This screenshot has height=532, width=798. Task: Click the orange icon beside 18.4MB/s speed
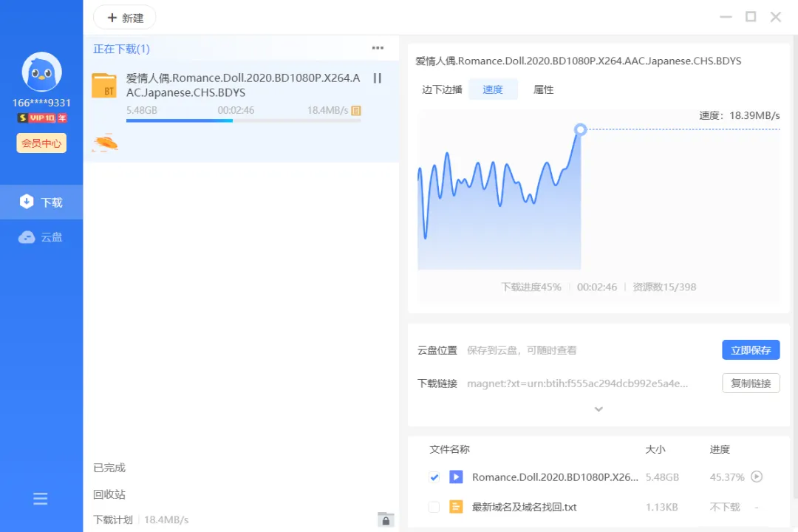356,111
